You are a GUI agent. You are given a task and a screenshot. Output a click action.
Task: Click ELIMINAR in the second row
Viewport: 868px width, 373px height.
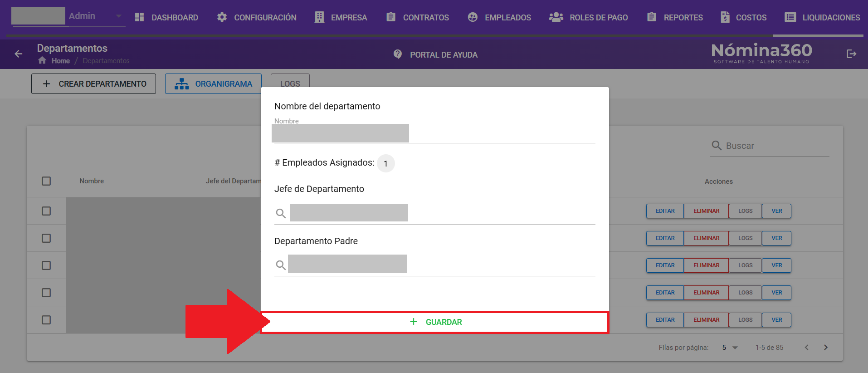tap(706, 238)
